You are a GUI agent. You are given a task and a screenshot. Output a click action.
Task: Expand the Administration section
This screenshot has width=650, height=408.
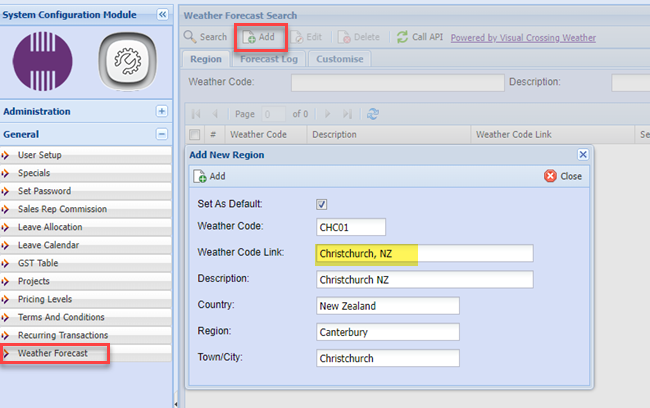point(162,111)
